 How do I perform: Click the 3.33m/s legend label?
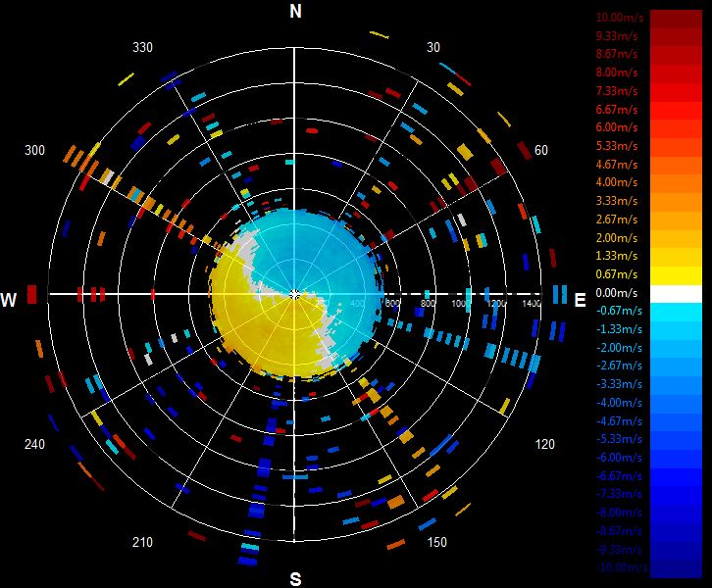tap(617, 201)
